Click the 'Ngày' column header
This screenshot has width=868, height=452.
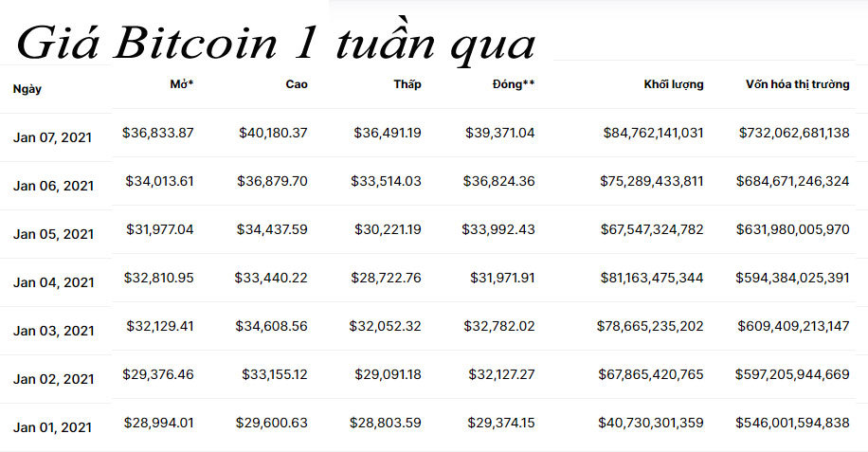click(27, 89)
